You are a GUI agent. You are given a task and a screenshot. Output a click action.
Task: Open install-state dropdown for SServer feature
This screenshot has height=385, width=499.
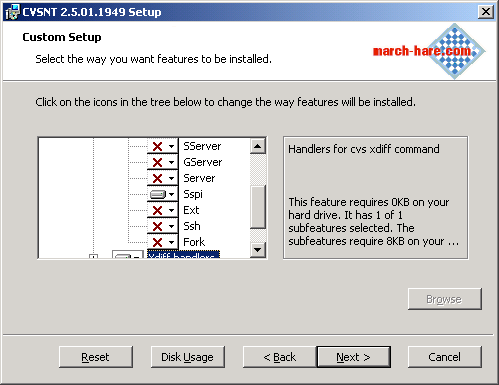[163, 146]
